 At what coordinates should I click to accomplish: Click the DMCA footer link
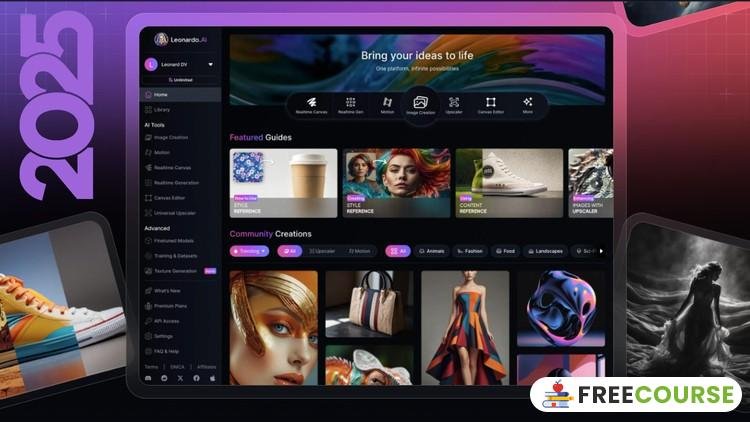pyautogui.click(x=177, y=367)
